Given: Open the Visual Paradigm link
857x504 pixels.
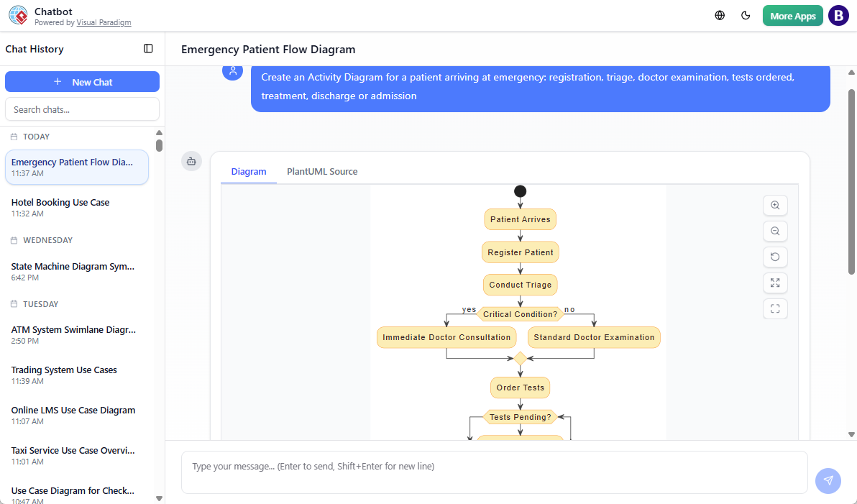Looking at the screenshot, I should [x=104, y=22].
